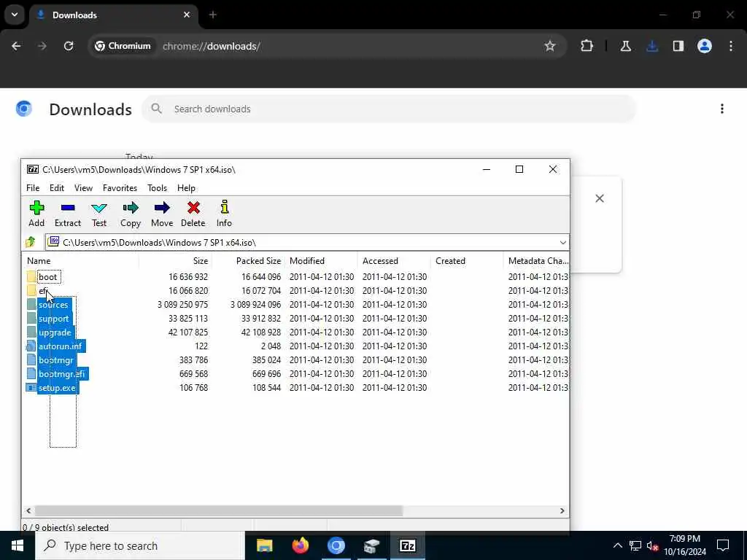Screen dimensions: 747x560
Task: Select the efi folder icon
Action: click(x=31, y=290)
